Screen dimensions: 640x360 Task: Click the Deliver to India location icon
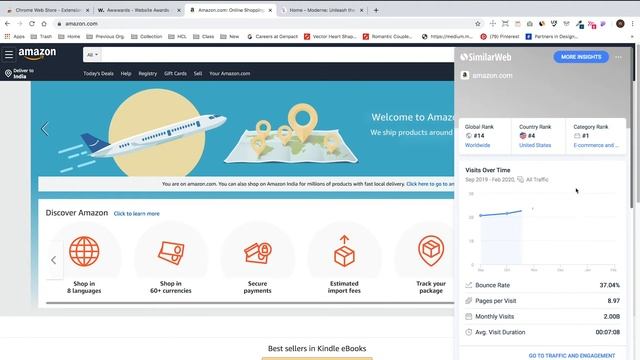pyautogui.click(x=8, y=73)
